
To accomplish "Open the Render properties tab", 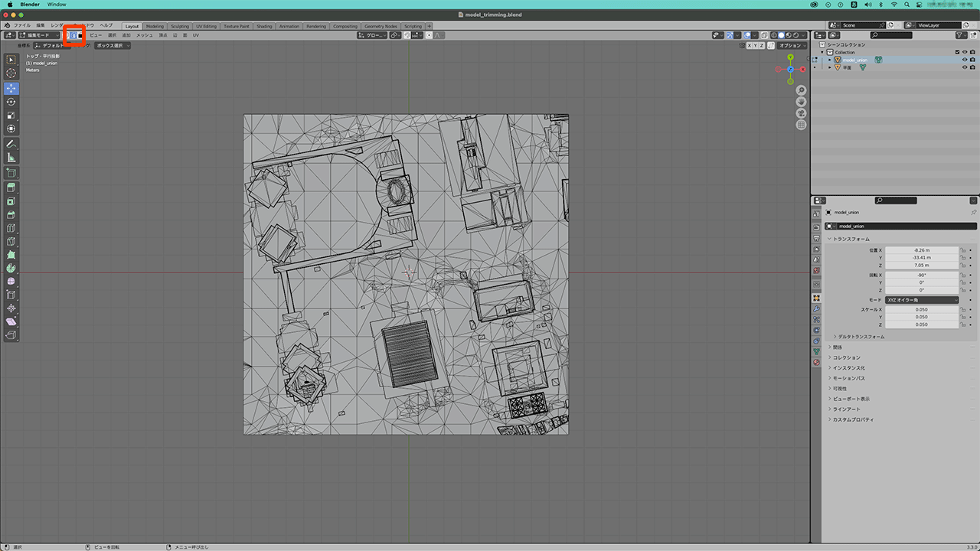I will click(816, 227).
